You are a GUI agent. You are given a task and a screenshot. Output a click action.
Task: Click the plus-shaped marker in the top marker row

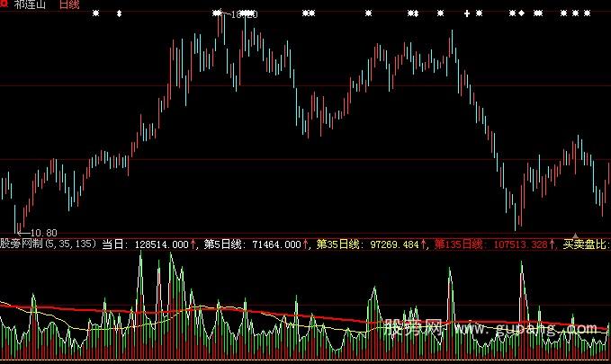pyautogui.click(x=466, y=13)
